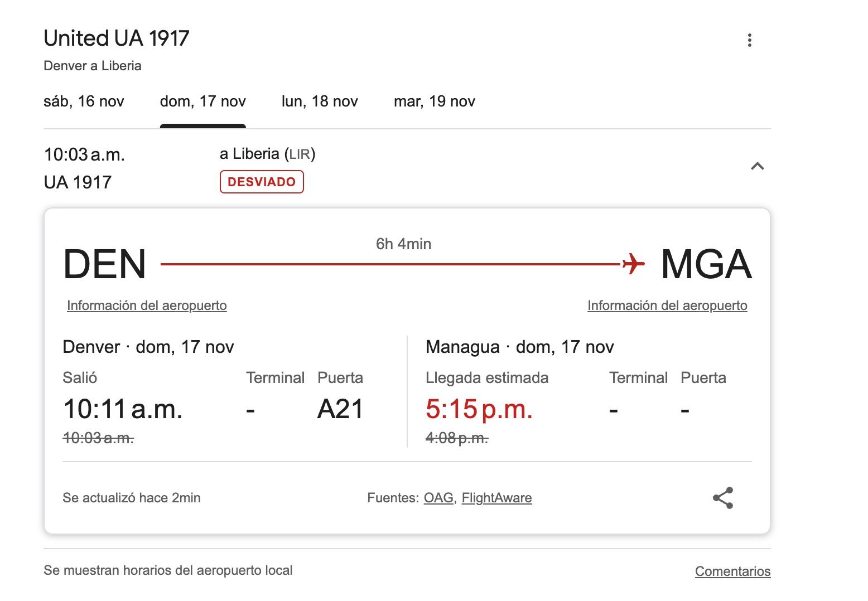Open MGA airport information link

[667, 306]
